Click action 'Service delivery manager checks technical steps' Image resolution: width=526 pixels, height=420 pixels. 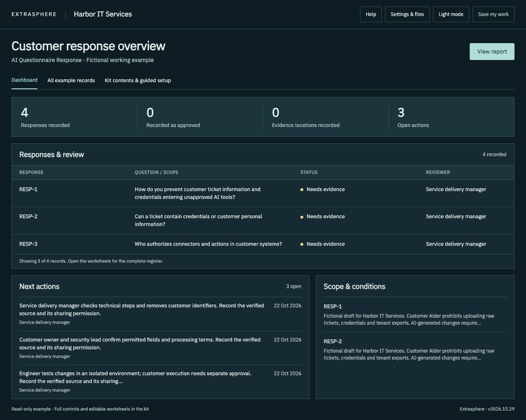tap(142, 309)
